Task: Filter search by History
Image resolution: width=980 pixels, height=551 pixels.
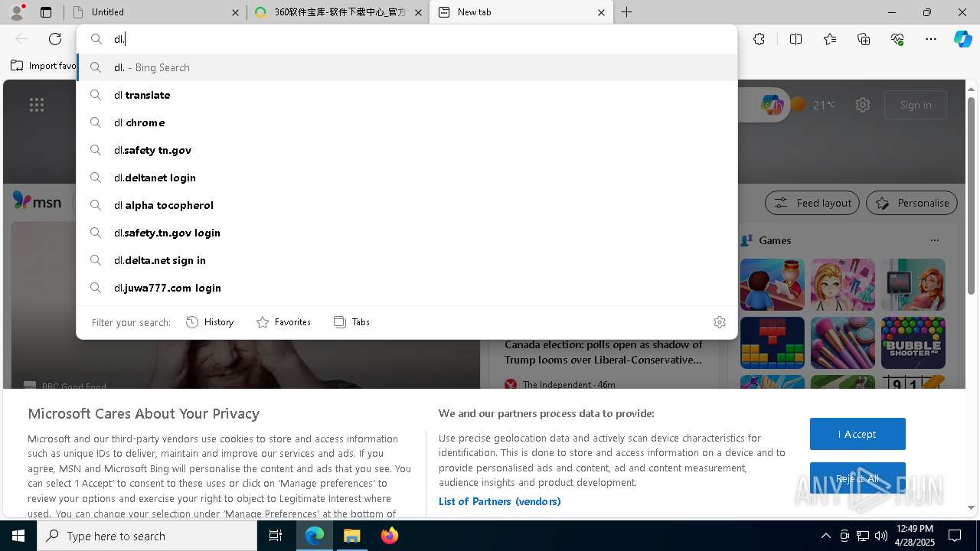Action: click(x=210, y=322)
